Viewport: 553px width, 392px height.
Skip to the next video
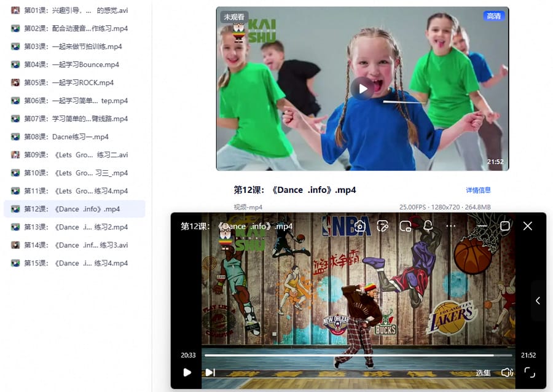click(210, 372)
